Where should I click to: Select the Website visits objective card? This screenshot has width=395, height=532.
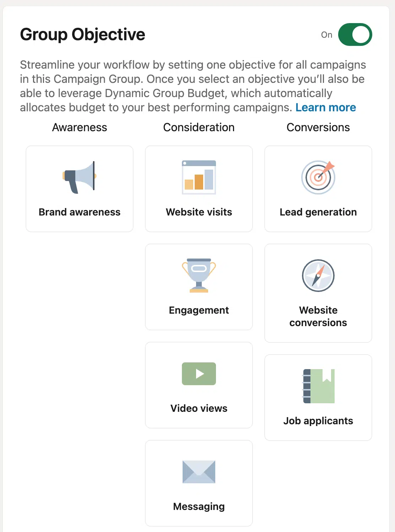tap(199, 188)
